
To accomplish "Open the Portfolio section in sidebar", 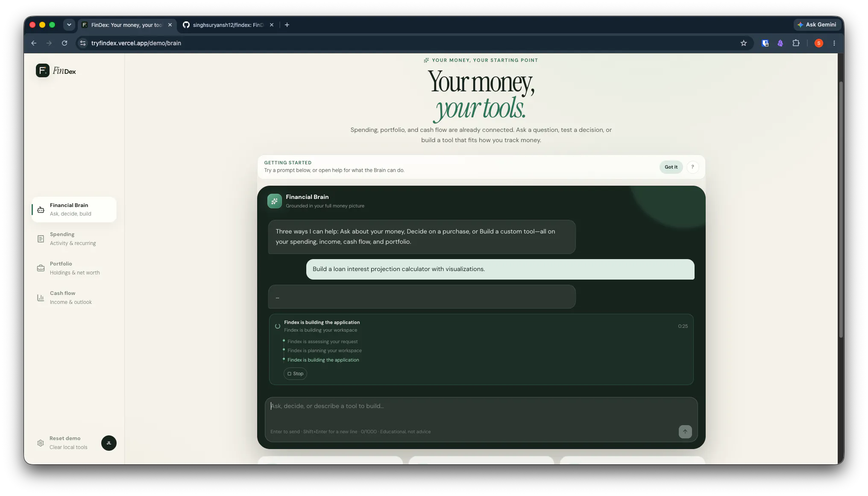I will click(74, 268).
